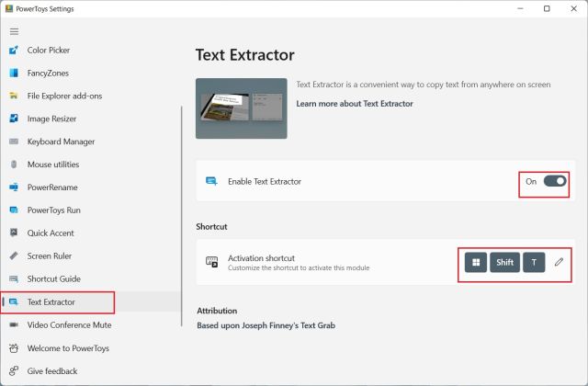Click the T key shortcut button
The width and height of the screenshot is (588, 386).
pos(534,262)
